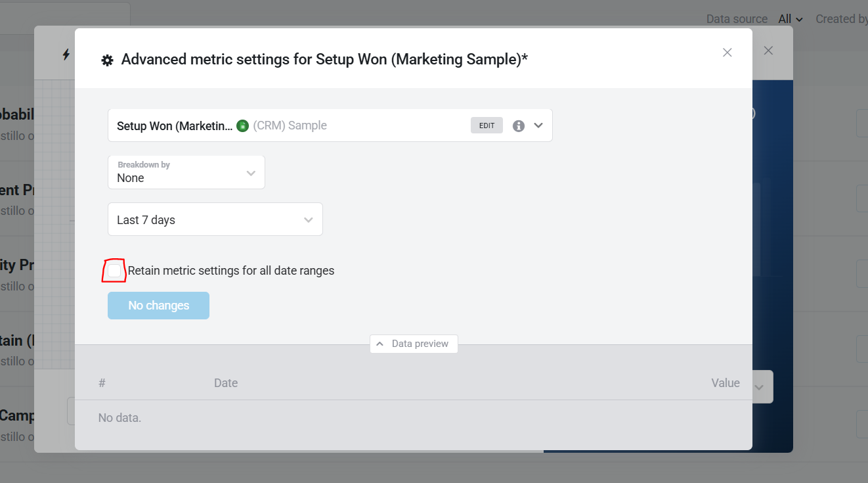The width and height of the screenshot is (868, 483).
Task: Close the Advanced metric settings dialog
Action: [727, 53]
